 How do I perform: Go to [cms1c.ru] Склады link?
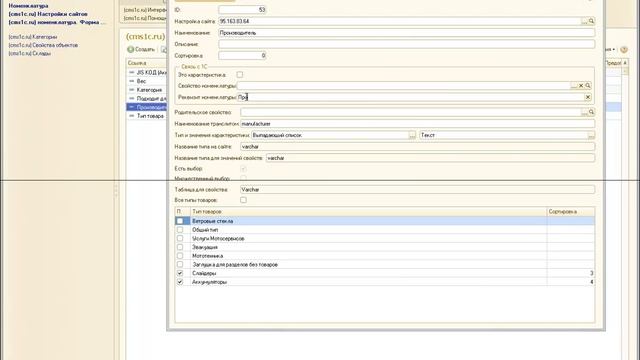tap(29, 53)
